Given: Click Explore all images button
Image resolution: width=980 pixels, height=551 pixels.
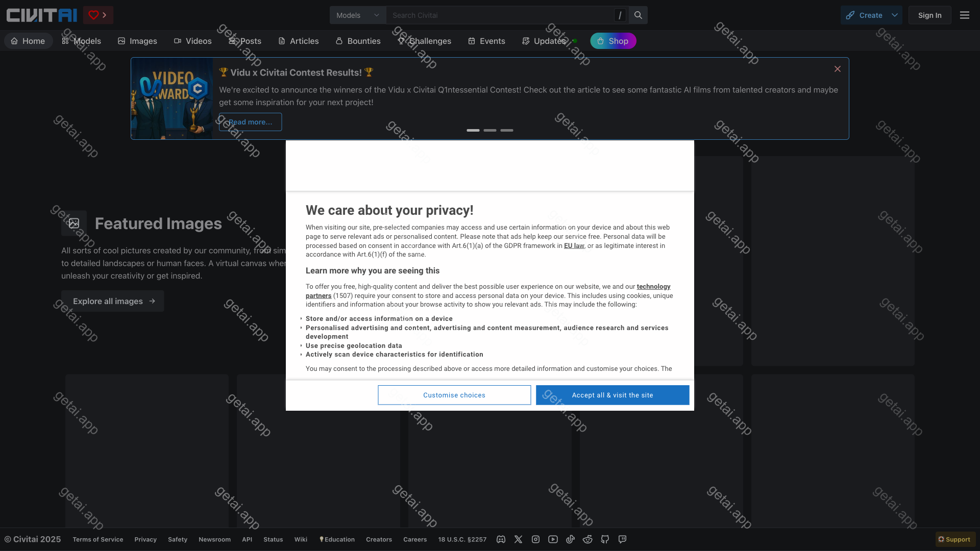Looking at the screenshot, I should 113,301.
